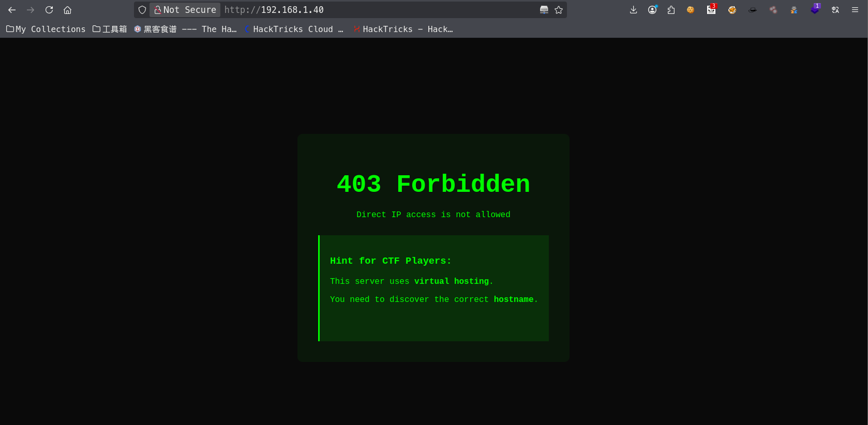Open the tracking protection shield icon

point(142,10)
